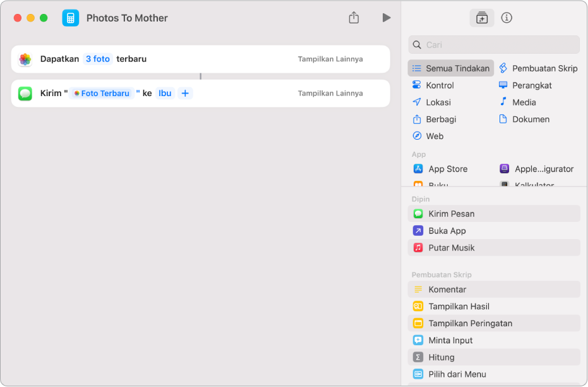Click the Dipin section header
The image size is (588, 387).
pos(421,199)
